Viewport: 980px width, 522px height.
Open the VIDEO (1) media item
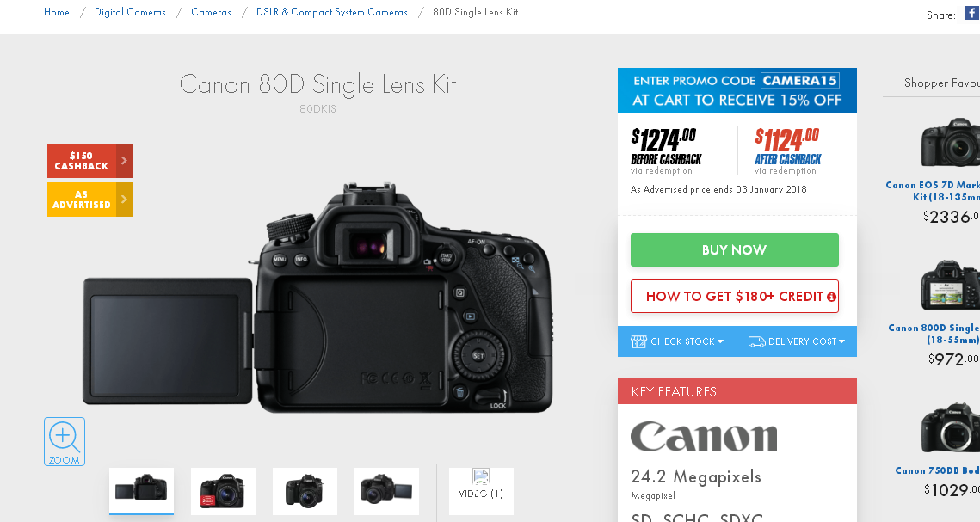pos(481,491)
